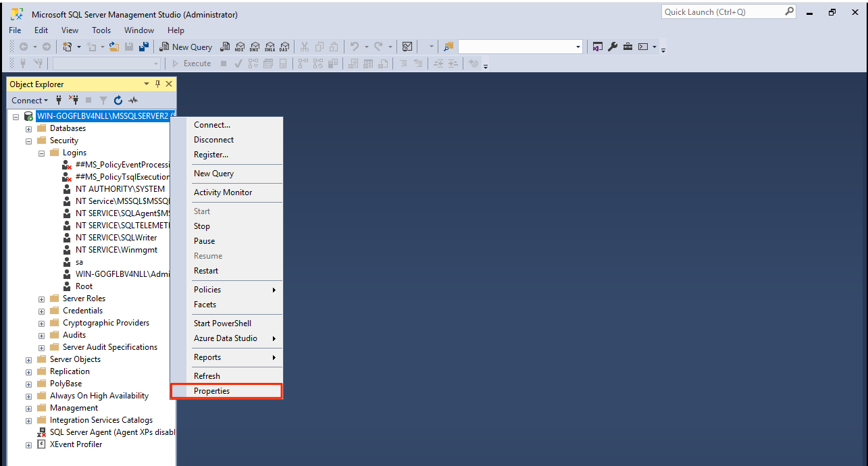Click the Open File folder icon
Image resolution: width=868 pixels, height=466 pixels.
click(114, 47)
